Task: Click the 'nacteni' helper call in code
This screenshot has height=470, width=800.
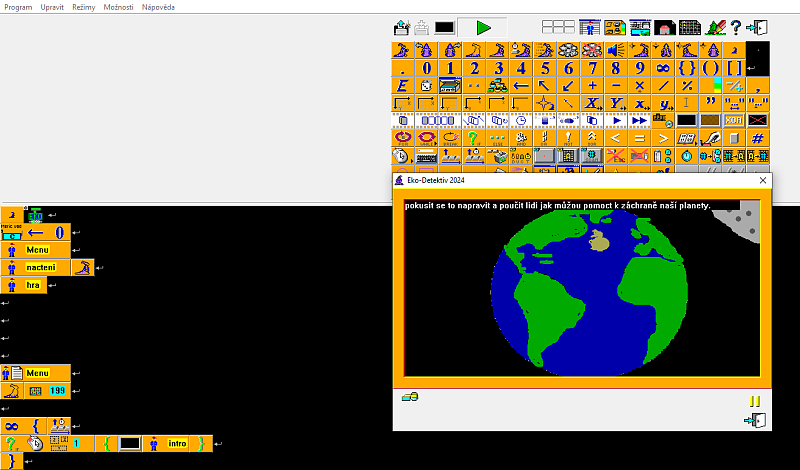Action: (35, 267)
